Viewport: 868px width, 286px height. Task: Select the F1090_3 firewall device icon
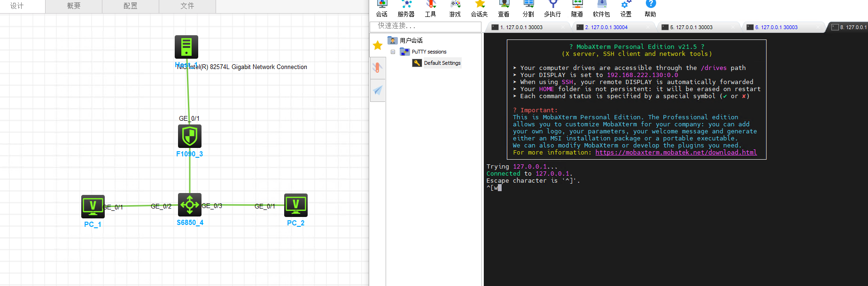coord(189,136)
